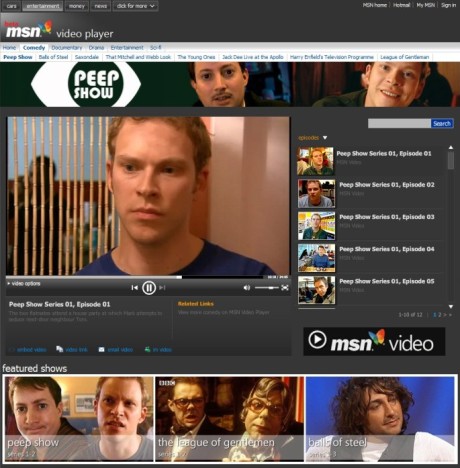Image resolution: width=460 pixels, height=468 pixels.
Task: Click the Sign in link
Action: pyautogui.click(x=448, y=5)
